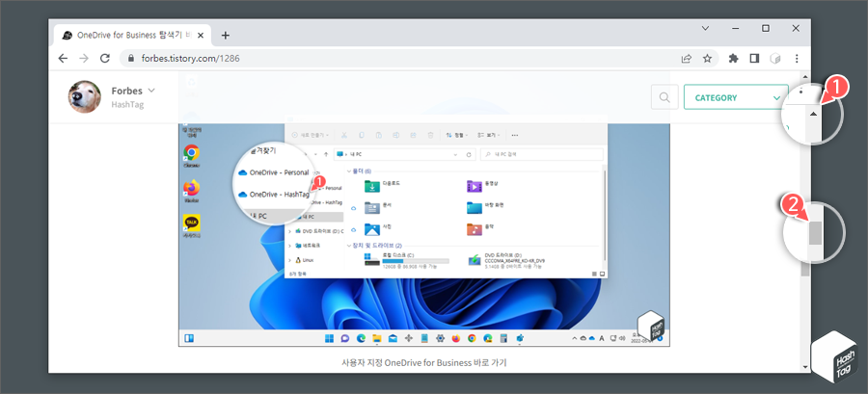Click the Chrome forward arrow

[x=84, y=58]
